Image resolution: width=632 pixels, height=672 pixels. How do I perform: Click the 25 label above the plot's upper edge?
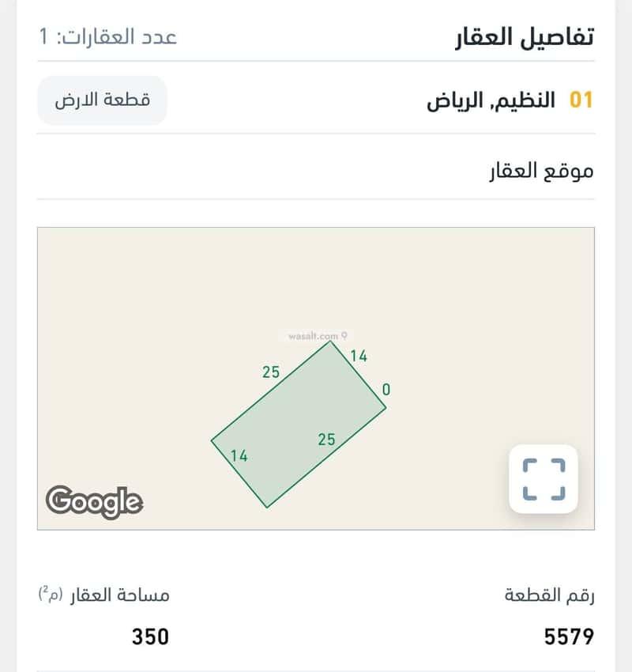pyautogui.click(x=271, y=372)
